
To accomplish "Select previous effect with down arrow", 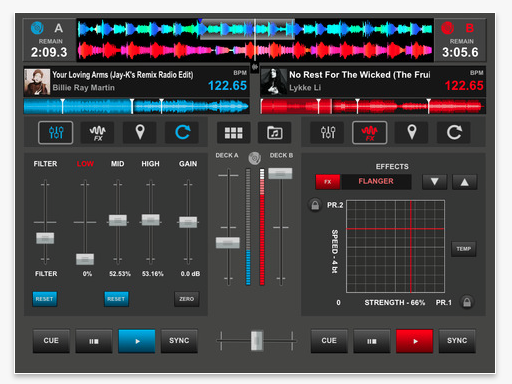I will tap(434, 182).
